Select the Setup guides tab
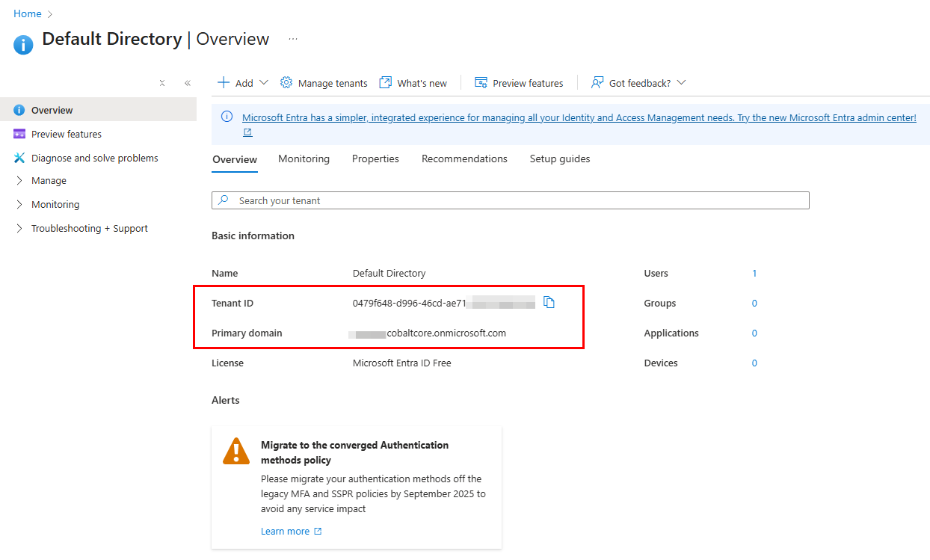The width and height of the screenshot is (930, 560). click(559, 159)
